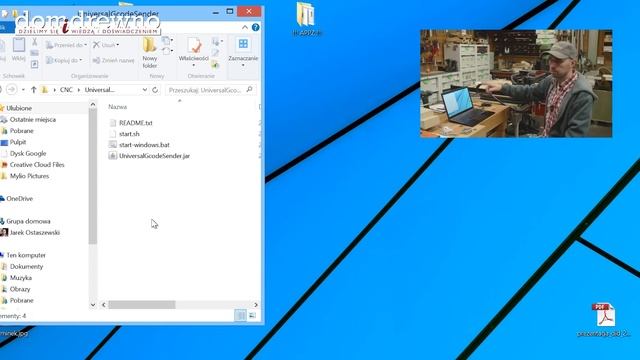Click the ribbon help question-mark icon
Image resolution: width=640 pixels, height=360 pixels.
pyautogui.click(x=256, y=27)
